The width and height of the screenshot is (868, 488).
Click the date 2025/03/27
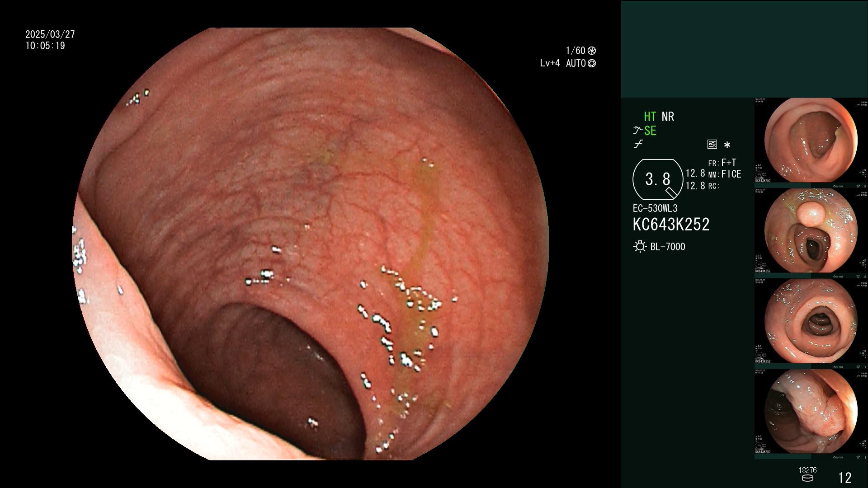click(x=50, y=34)
